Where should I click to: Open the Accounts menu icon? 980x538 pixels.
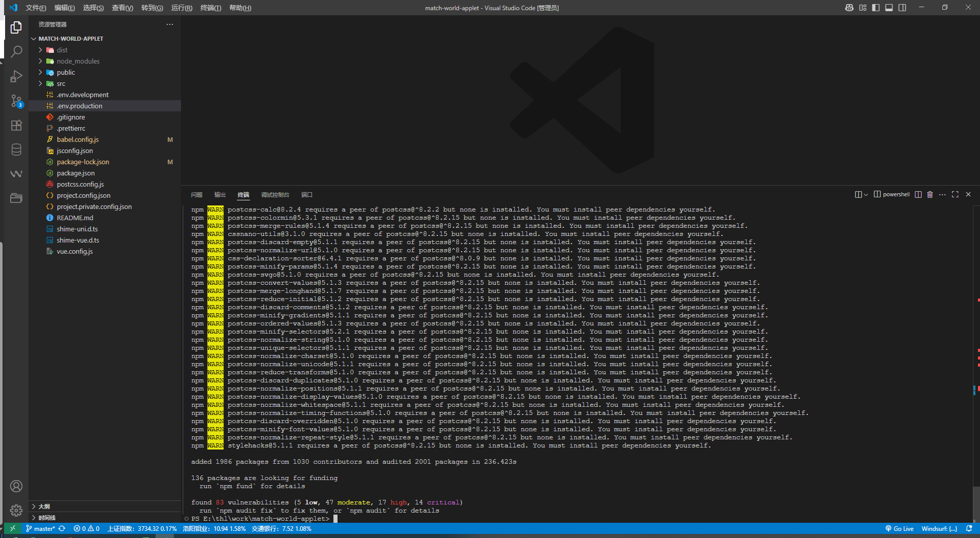(x=16, y=486)
